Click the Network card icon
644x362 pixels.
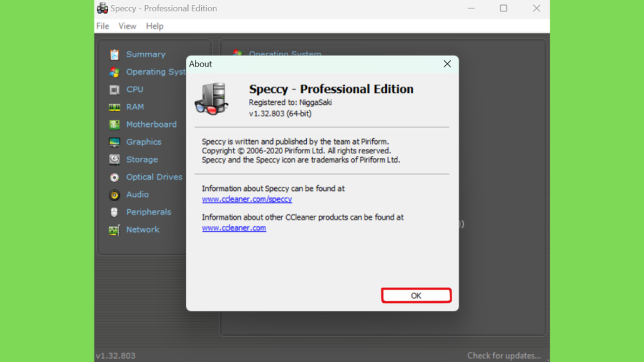tap(114, 230)
